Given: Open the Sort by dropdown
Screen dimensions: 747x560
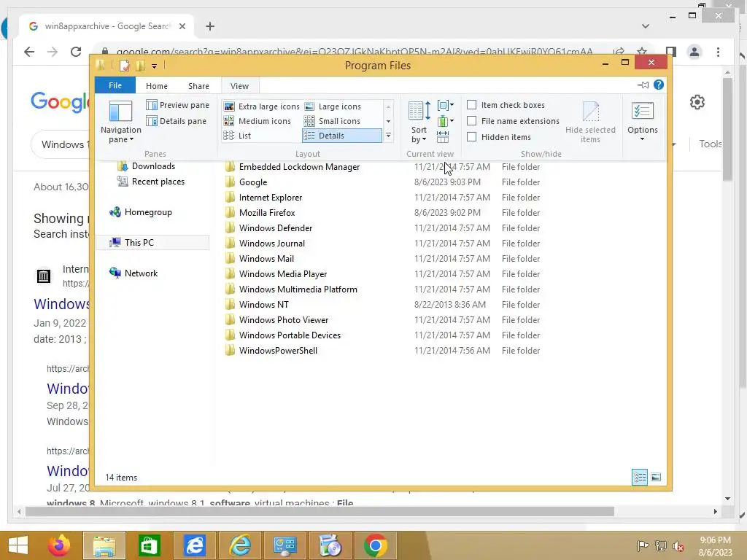Looking at the screenshot, I should (x=419, y=122).
